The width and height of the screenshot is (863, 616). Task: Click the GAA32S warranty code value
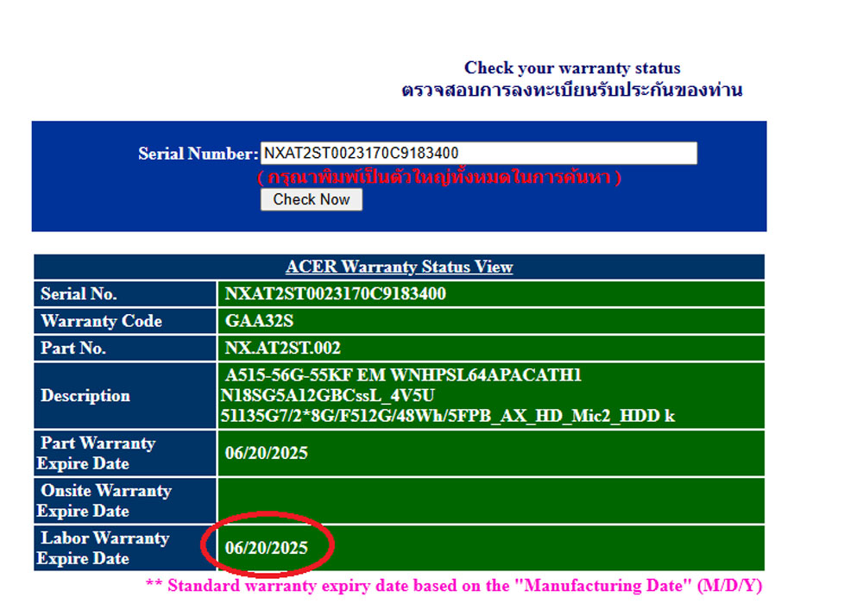click(258, 321)
